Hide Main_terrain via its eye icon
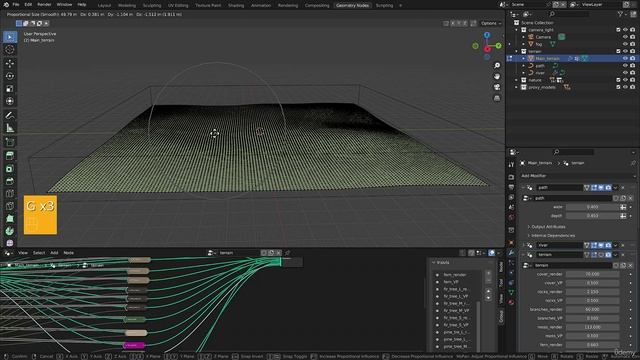The height and width of the screenshot is (360, 640). 625,58
